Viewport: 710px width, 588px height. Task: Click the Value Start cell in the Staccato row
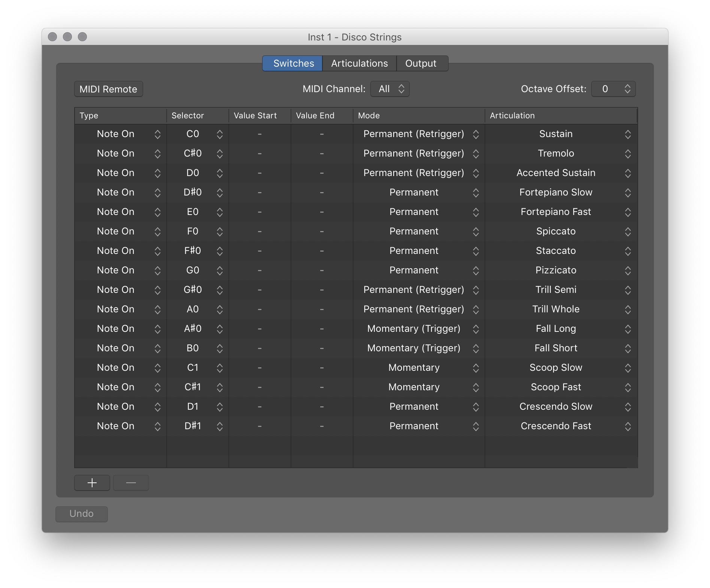pyautogui.click(x=260, y=251)
